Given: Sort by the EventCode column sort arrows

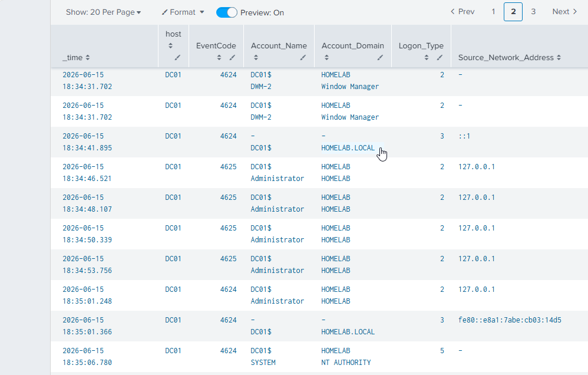Looking at the screenshot, I should (x=219, y=57).
